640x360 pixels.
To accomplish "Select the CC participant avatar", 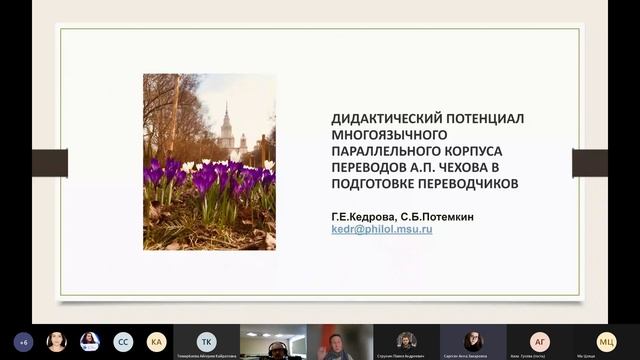I will [x=123, y=342].
